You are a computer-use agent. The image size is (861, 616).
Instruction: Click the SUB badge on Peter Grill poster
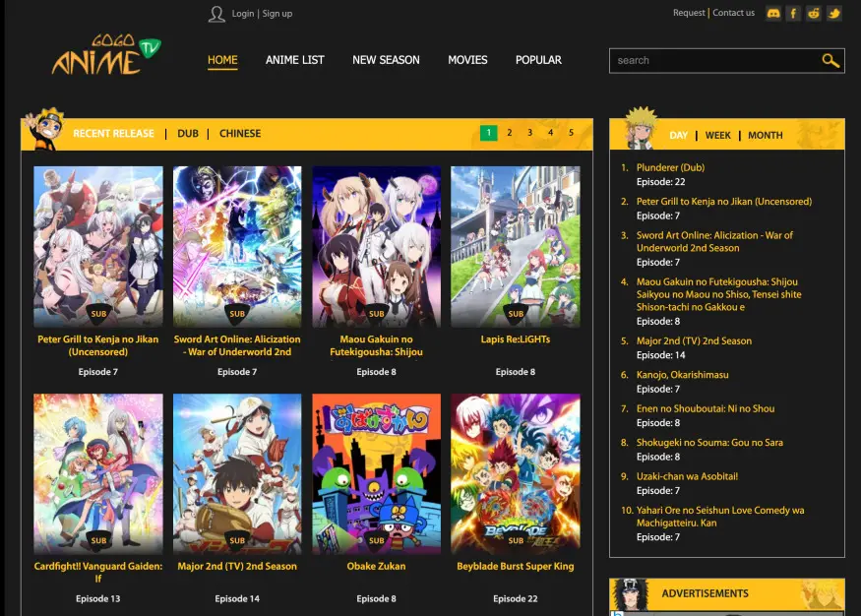coord(98,314)
